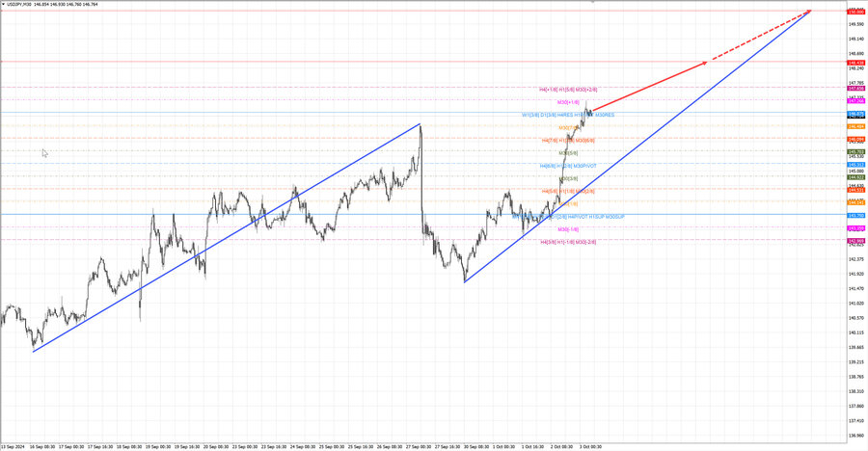Click the 27 Sep 00:30 time axis label
The height and width of the screenshot is (451, 868).
[x=418, y=446]
